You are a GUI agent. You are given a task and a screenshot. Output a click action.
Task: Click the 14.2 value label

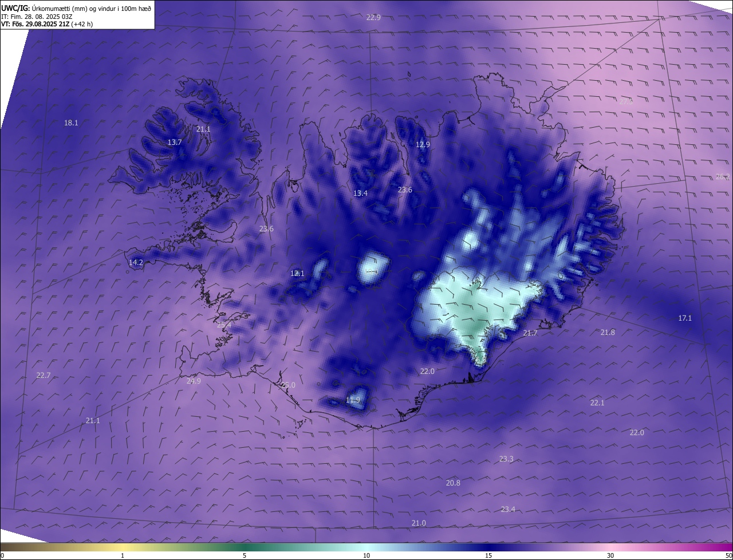point(136,262)
